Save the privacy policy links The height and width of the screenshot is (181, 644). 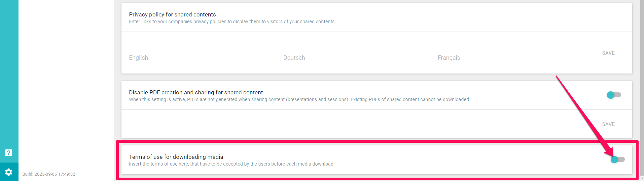tap(608, 53)
